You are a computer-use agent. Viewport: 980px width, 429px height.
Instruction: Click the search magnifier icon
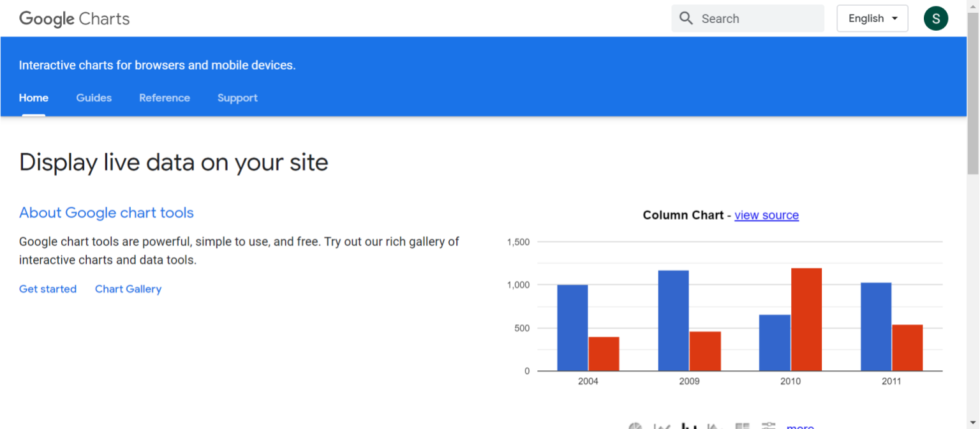pyautogui.click(x=686, y=19)
